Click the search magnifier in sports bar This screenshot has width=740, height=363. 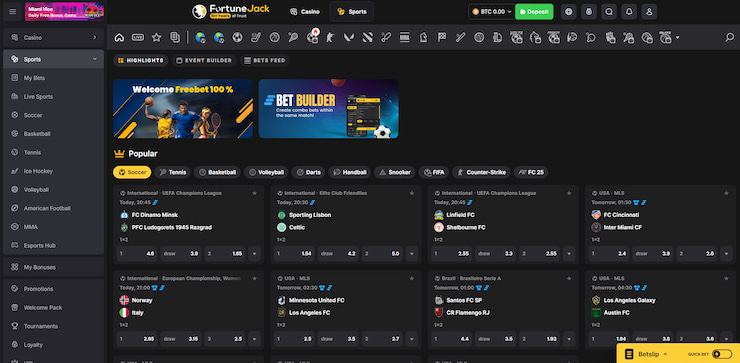pos(729,37)
